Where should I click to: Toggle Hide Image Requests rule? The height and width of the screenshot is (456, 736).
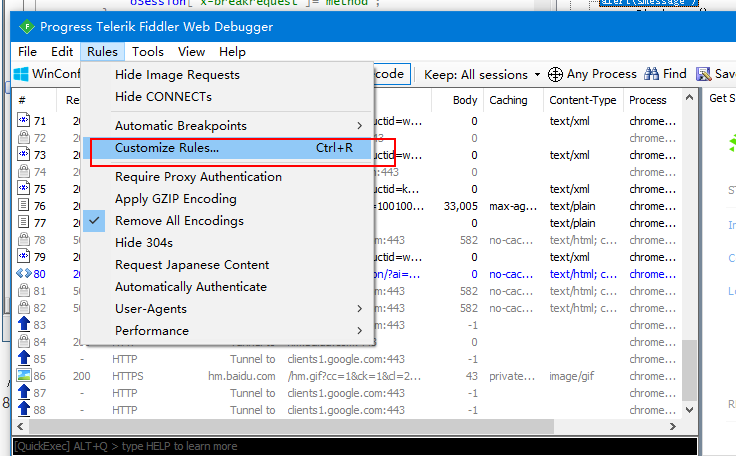coord(228,75)
